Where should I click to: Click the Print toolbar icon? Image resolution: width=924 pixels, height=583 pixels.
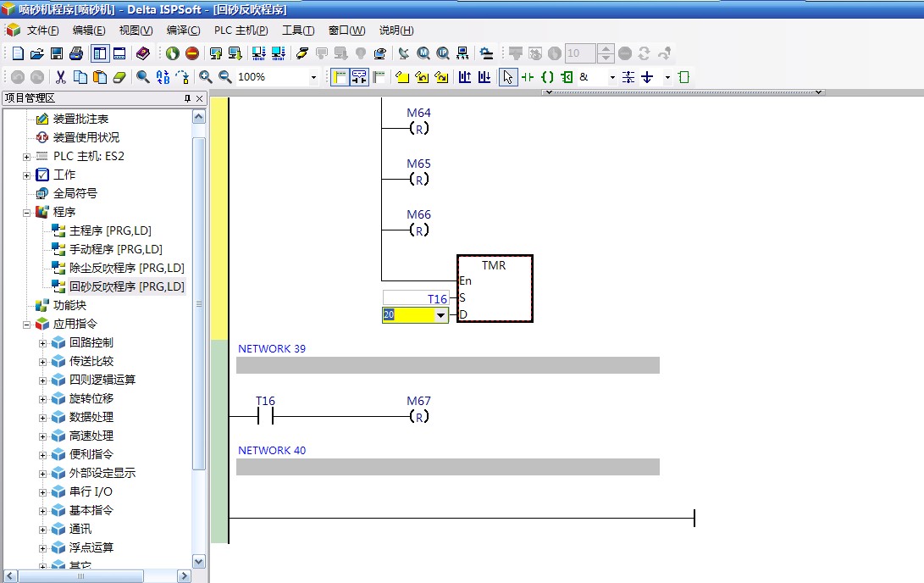[76, 53]
